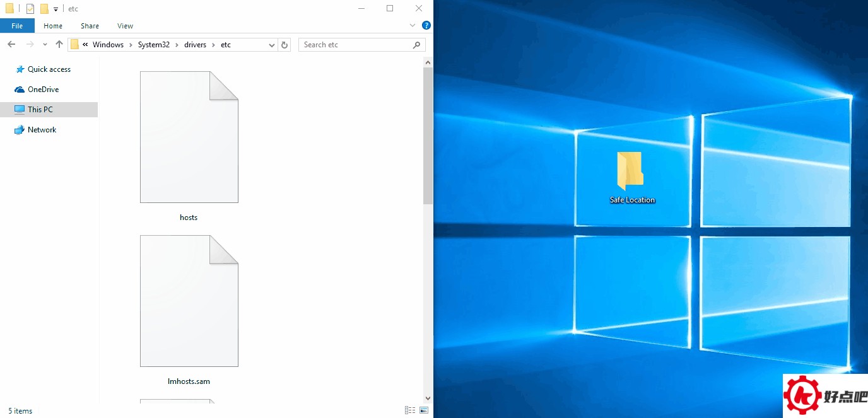Click the Back navigation arrow

[x=11, y=45]
